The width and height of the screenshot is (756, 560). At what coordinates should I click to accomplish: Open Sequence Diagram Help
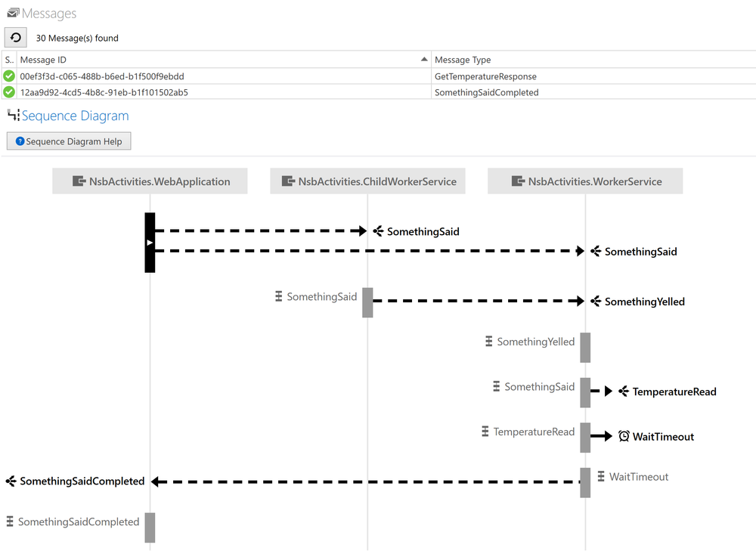click(x=69, y=141)
